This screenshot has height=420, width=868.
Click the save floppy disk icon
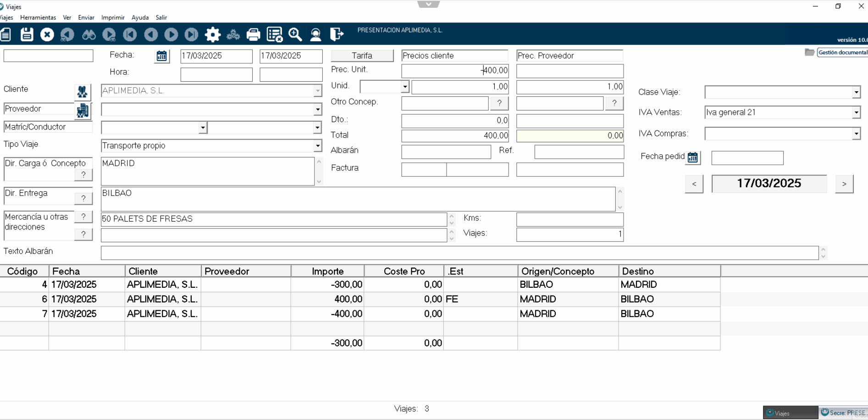27,34
